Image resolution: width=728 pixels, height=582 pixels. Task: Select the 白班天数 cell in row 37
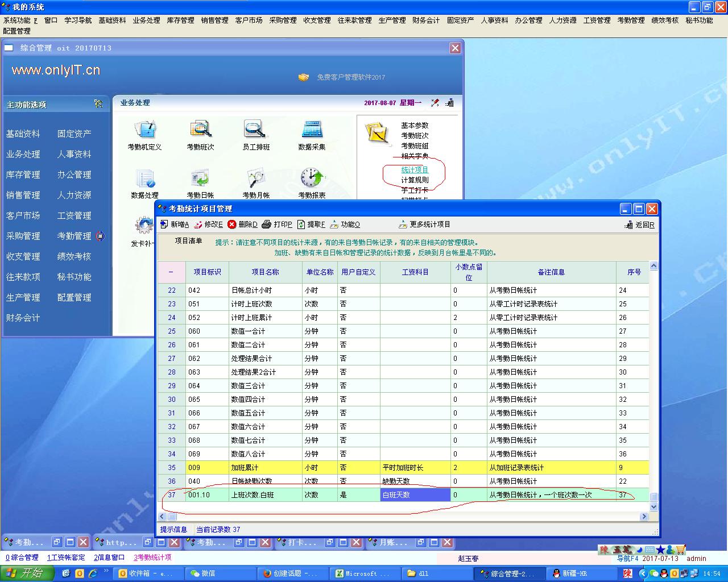pos(415,495)
